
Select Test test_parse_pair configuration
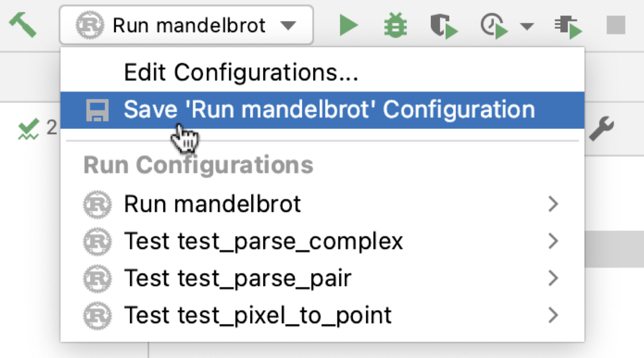pos(238,278)
